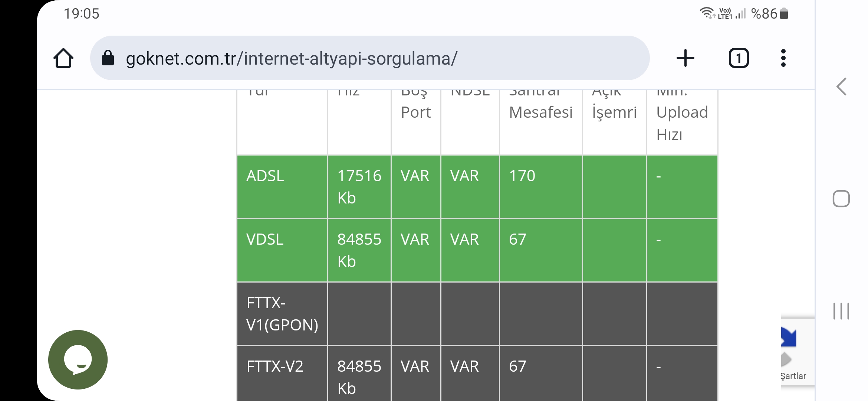868x401 pixels.
Task: Tap the FTTX-V1(GPON) row label
Action: click(x=282, y=314)
